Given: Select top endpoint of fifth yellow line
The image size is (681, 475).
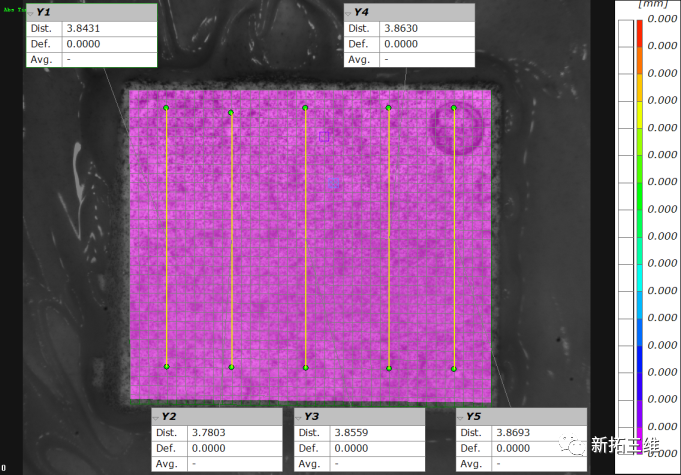Looking at the screenshot, I should [x=454, y=108].
